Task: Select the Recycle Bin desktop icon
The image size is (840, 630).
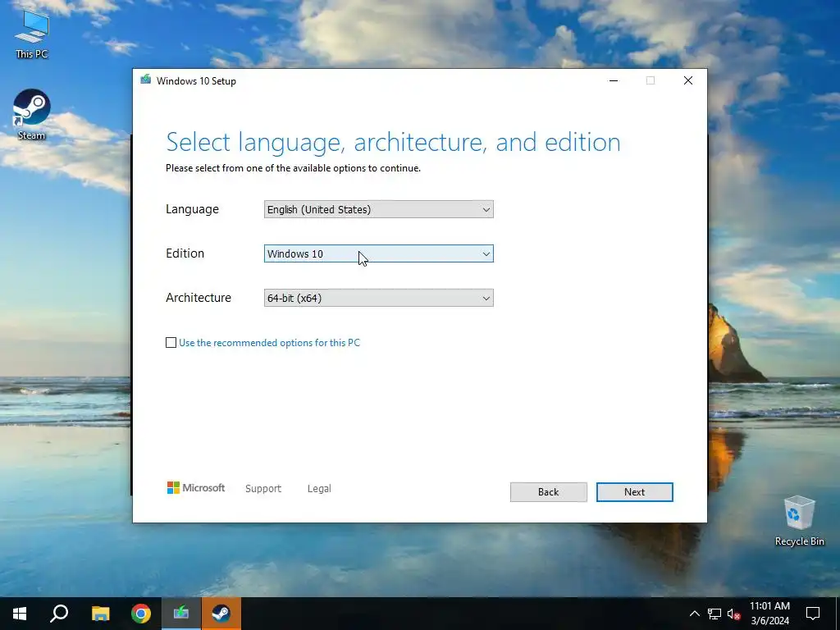Action: tap(799, 521)
